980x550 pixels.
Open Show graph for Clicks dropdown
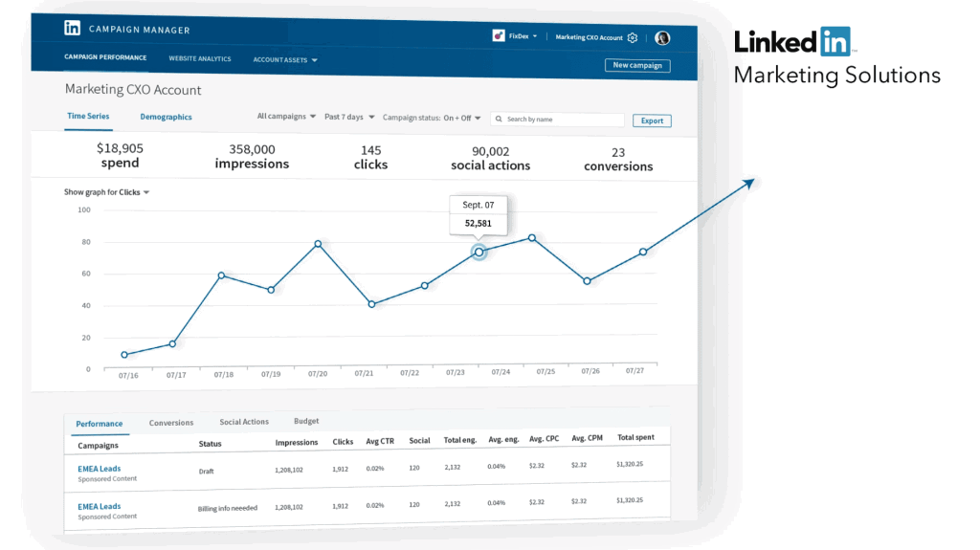click(106, 192)
